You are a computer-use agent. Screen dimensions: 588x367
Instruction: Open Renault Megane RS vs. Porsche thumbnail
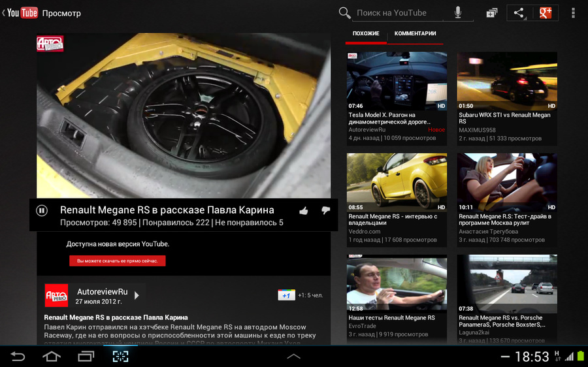coord(507,284)
